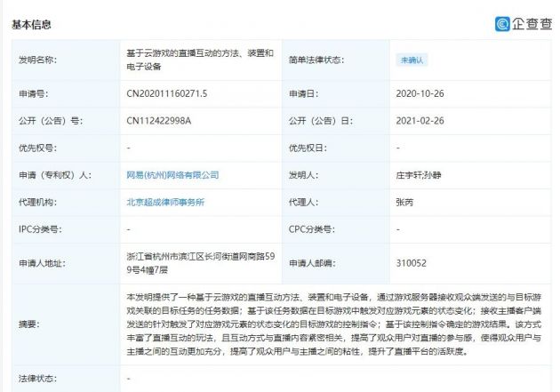
Task: Open 网易(杭州)网络有限公司 applicant link
Action: 172,175
